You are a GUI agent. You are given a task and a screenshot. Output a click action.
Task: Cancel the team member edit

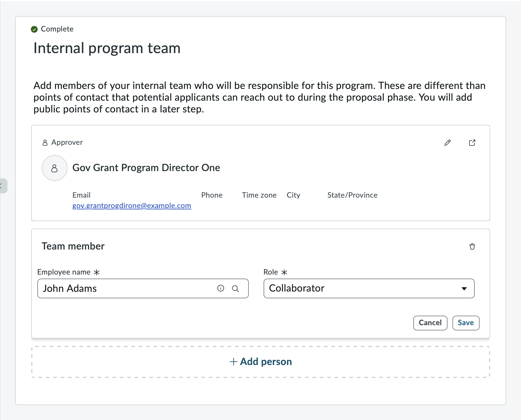pos(430,323)
